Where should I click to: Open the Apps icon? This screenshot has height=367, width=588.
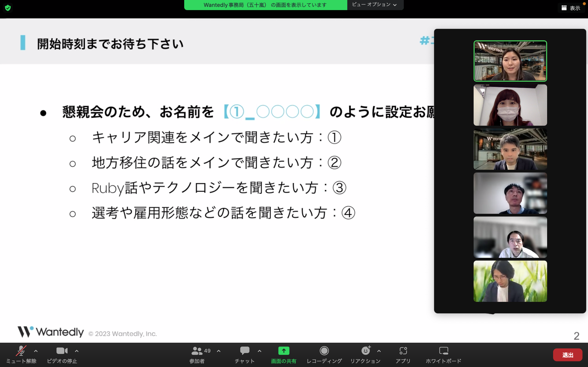point(403,351)
